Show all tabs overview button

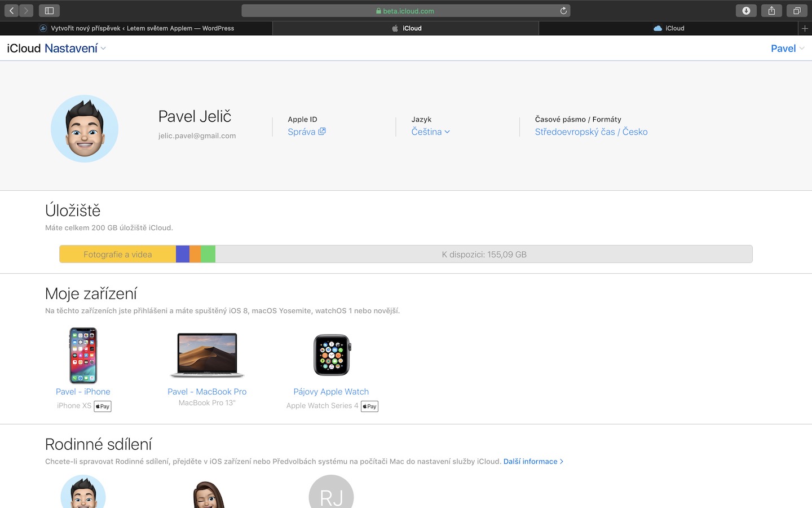coord(797,11)
